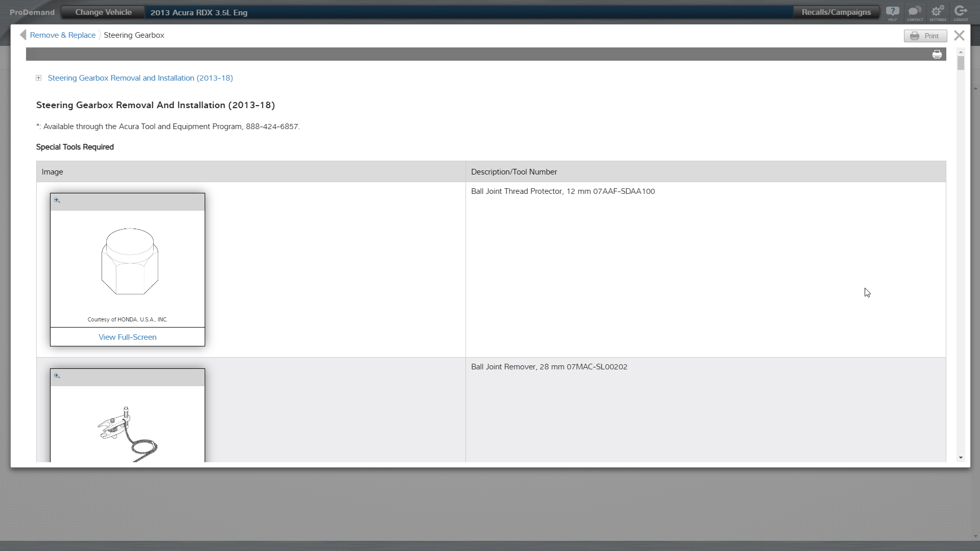The width and height of the screenshot is (980, 551).
Task: Click the Ball Joint Thread Protector thumbnail
Action: 130,262
